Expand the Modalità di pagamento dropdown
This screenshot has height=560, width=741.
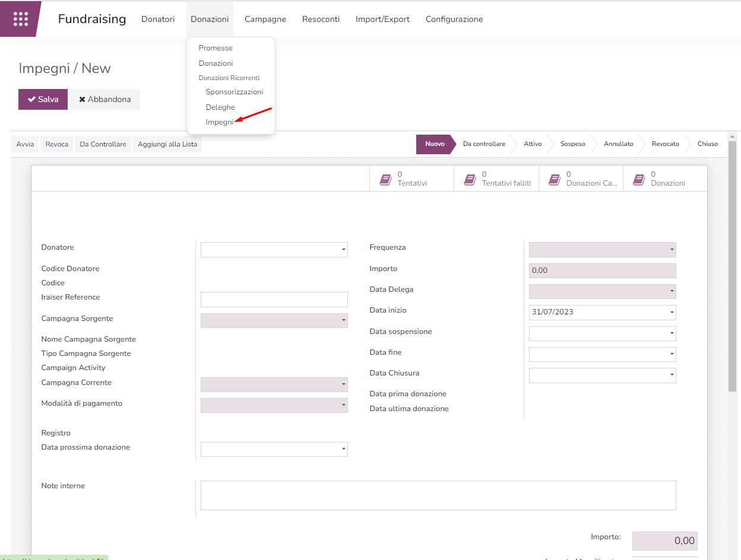coord(343,406)
